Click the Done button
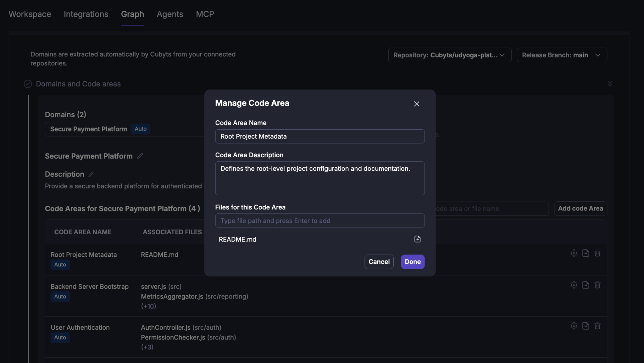Screen dimensions: 644x363 point(413,262)
